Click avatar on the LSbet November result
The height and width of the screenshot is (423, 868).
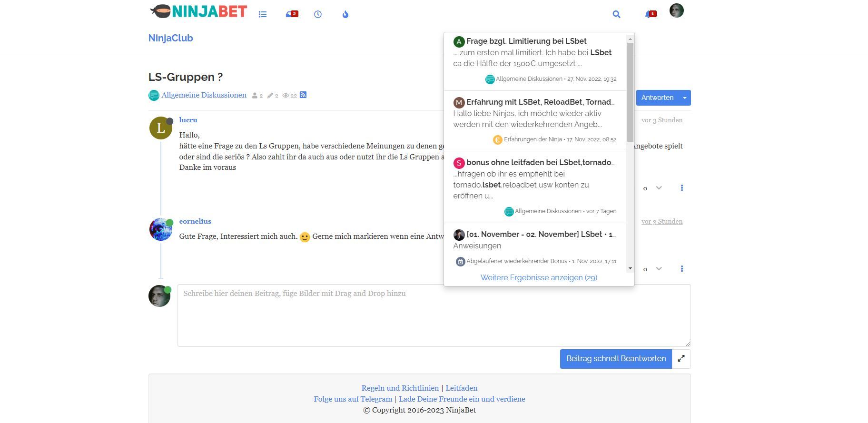tap(459, 235)
